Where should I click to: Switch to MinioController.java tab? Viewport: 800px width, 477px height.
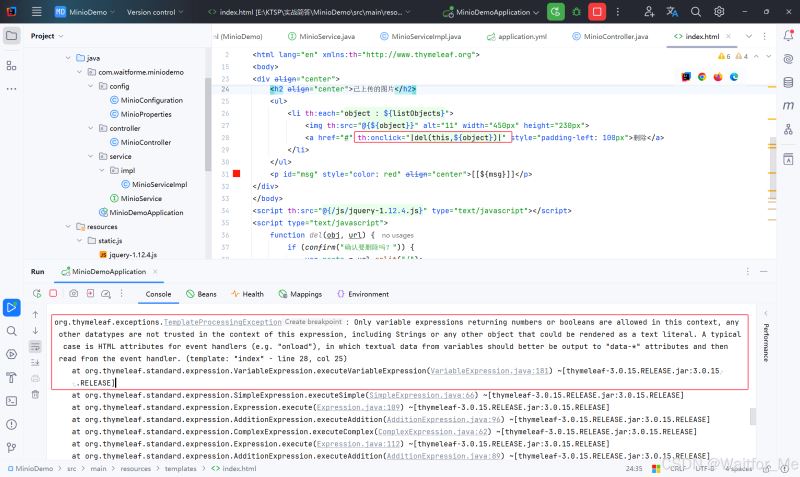click(610, 36)
